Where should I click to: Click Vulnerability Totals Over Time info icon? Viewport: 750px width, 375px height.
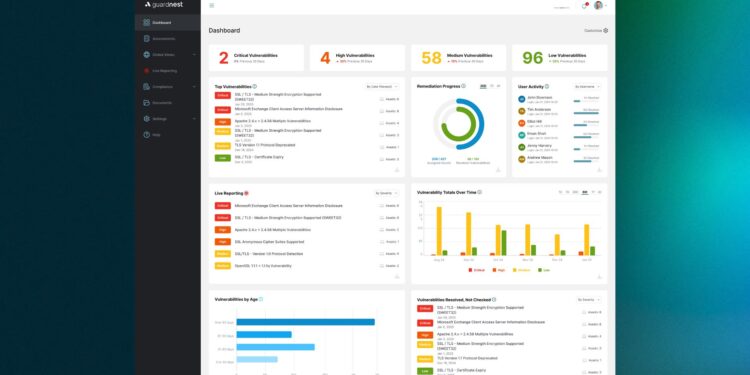[x=479, y=192]
